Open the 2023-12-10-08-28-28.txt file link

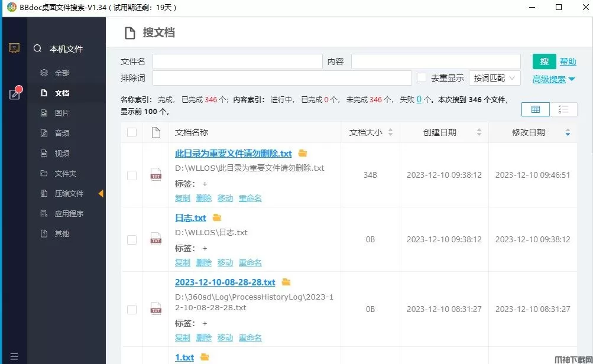click(x=225, y=282)
